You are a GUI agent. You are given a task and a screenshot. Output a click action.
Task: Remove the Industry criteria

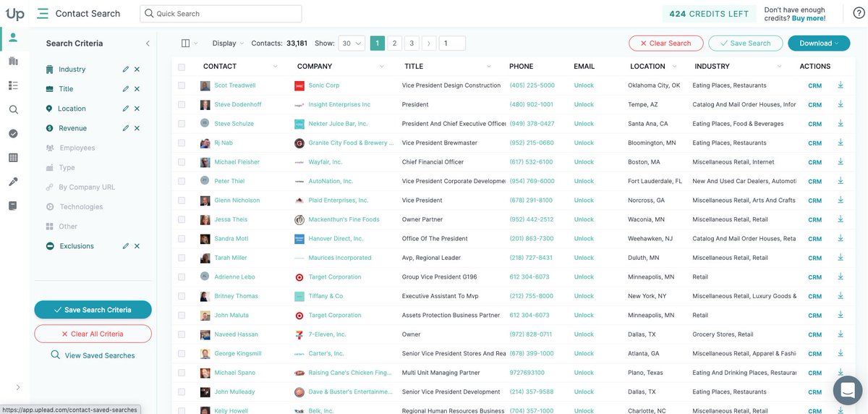(137, 69)
